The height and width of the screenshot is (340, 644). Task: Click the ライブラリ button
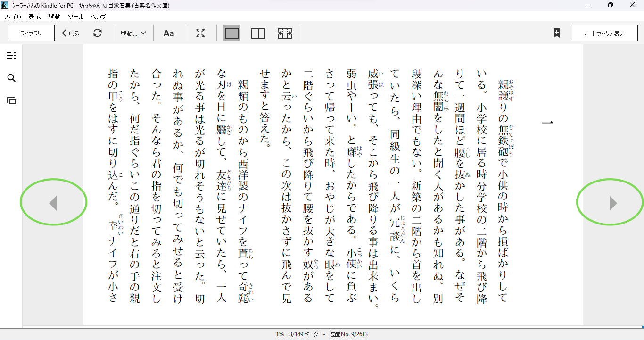click(31, 33)
